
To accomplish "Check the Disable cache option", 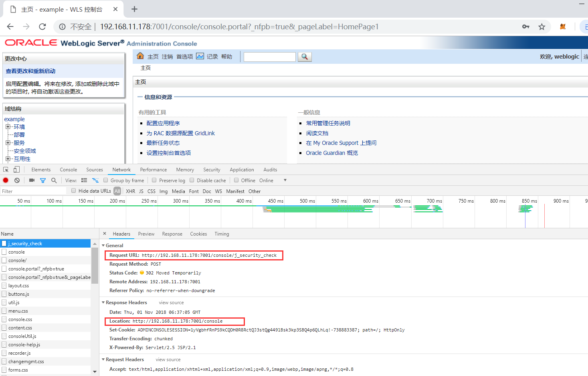I will (192, 180).
